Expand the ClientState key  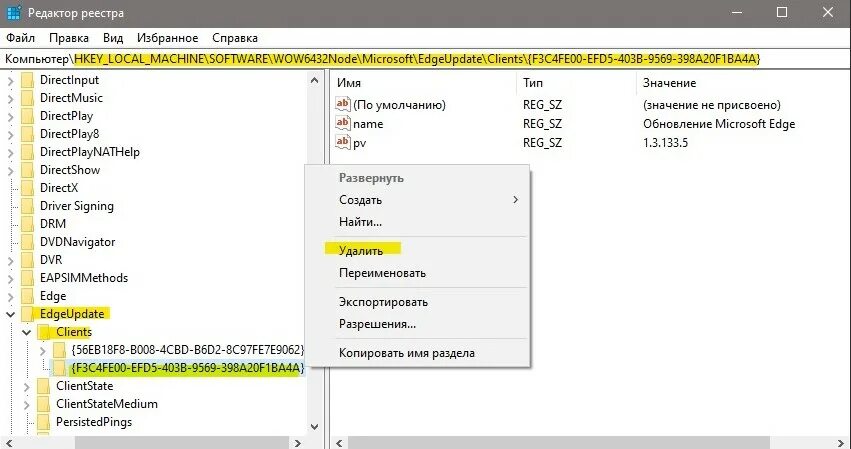[26, 387]
